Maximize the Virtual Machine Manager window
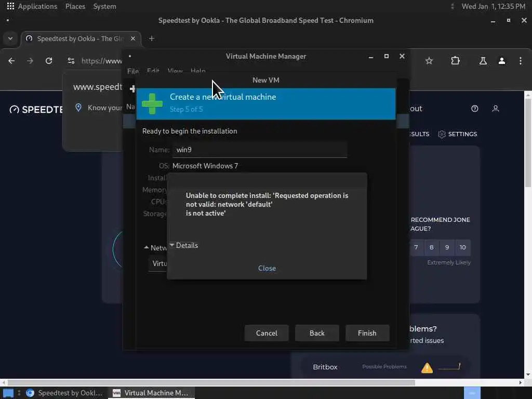 [387, 56]
